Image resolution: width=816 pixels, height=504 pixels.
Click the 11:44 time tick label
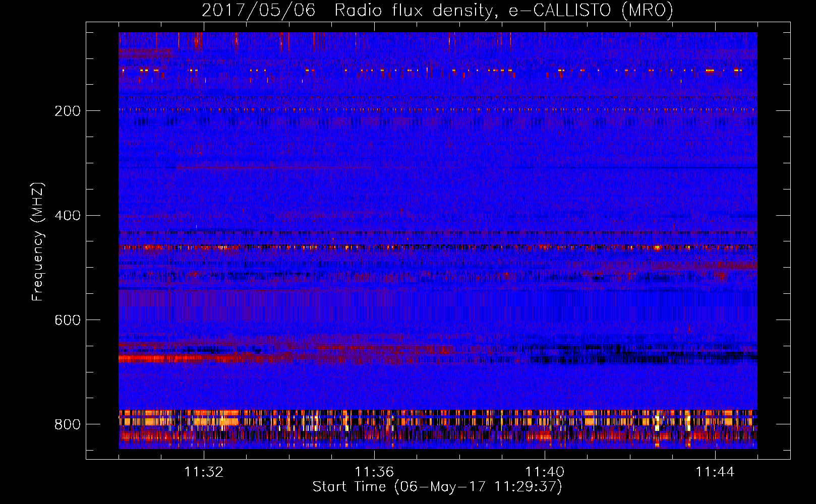click(x=715, y=472)
